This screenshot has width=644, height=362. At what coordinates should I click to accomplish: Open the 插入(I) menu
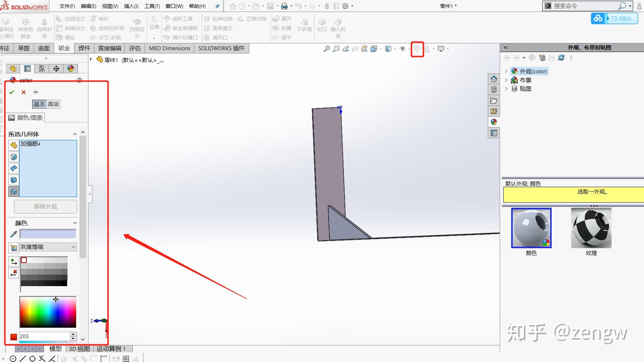click(x=131, y=6)
